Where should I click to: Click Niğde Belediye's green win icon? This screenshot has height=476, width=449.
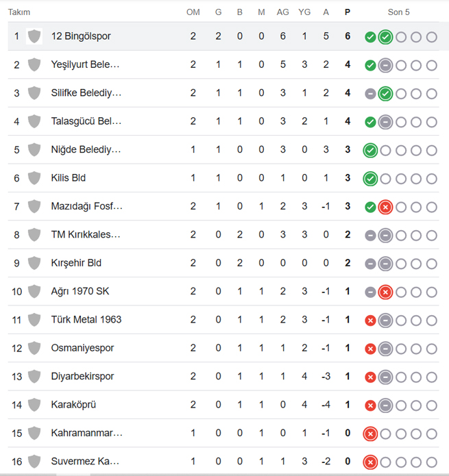[370, 150]
